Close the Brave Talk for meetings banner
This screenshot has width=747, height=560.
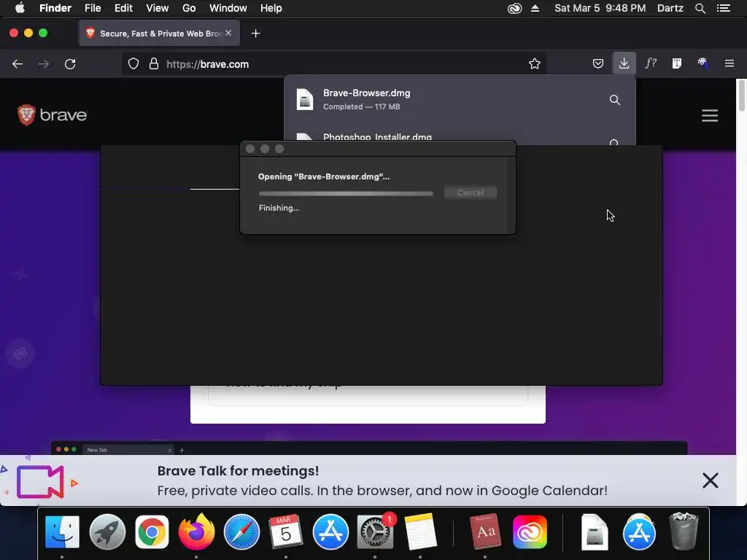pos(710,481)
